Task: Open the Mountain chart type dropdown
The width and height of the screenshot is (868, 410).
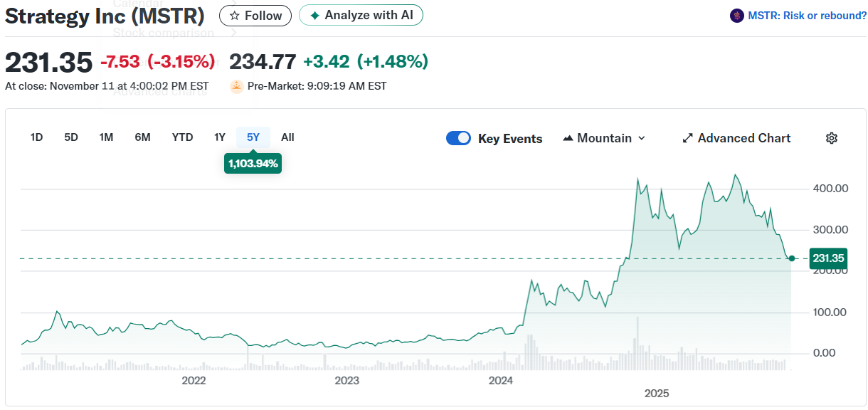Action: coord(604,138)
